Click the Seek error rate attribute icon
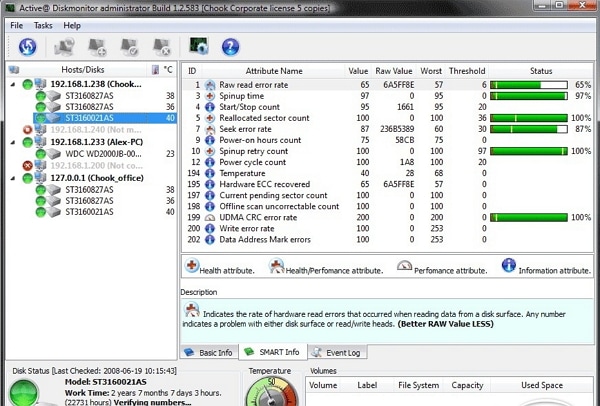This screenshot has height=406, width=600. pos(210,129)
